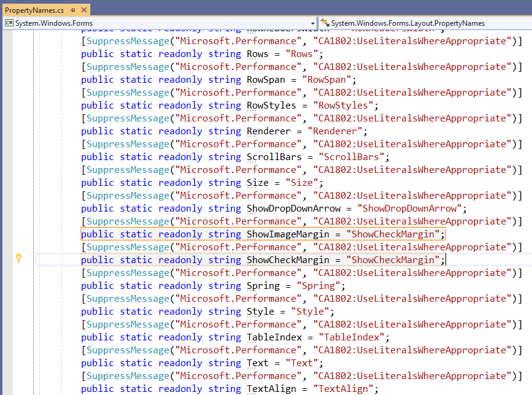Click SuppressMessage attribute above TextAlign declaration
The image size is (532, 395).
coord(128,375)
